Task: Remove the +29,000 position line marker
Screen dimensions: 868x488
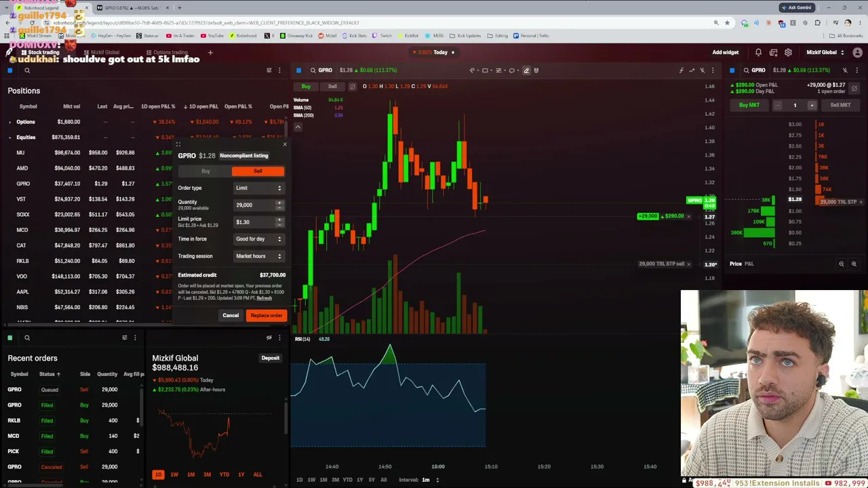Action: point(688,216)
